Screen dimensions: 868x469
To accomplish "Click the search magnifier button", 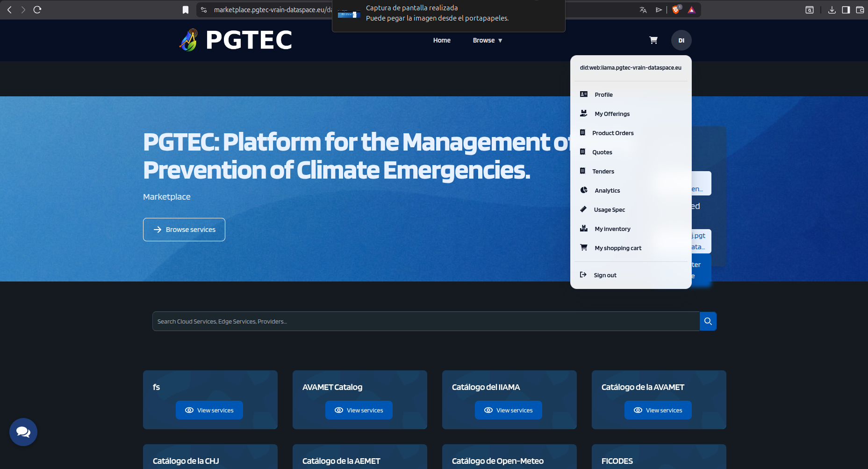I will (x=708, y=321).
